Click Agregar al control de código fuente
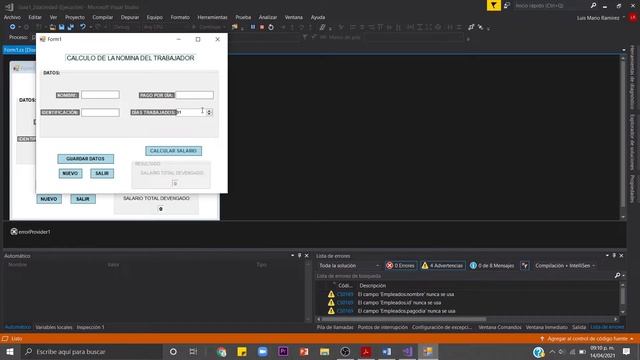Viewport: 640px width, 360px height. [588, 339]
